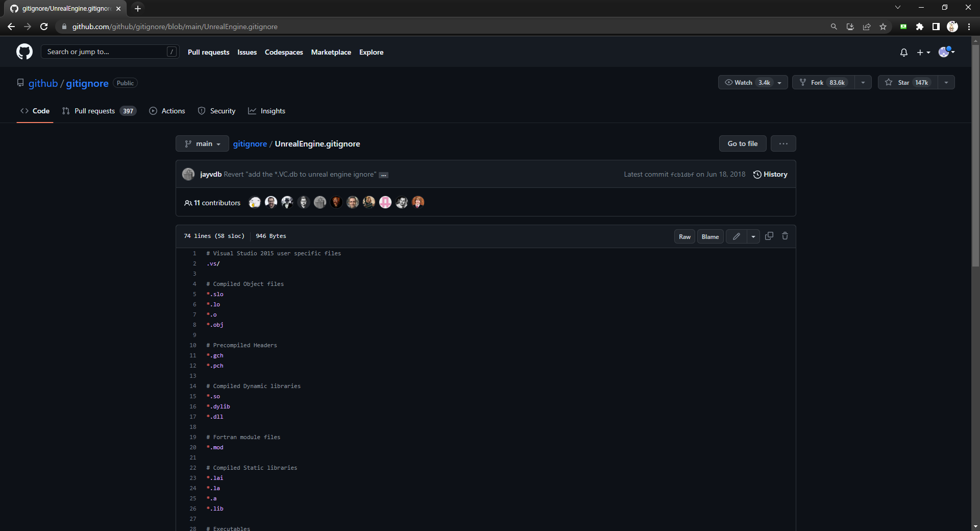Open the three-dot file options menu

[x=783, y=144]
